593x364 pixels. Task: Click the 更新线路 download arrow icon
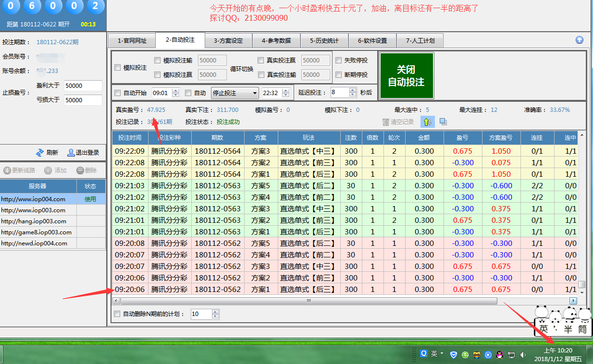[7, 170]
